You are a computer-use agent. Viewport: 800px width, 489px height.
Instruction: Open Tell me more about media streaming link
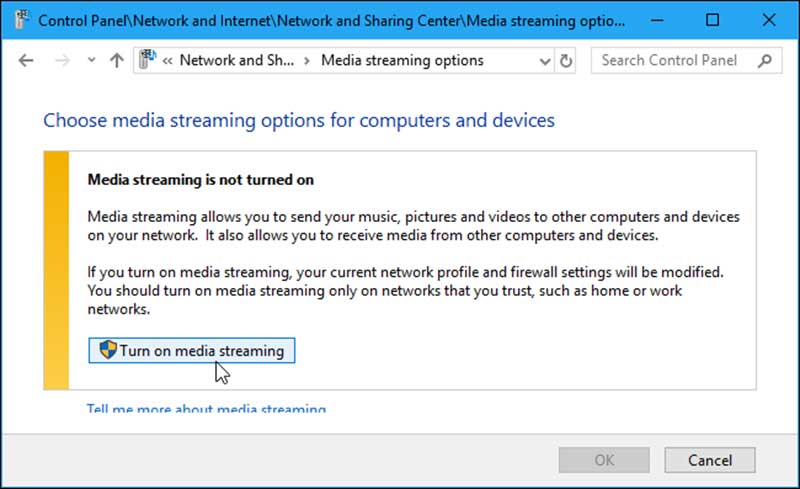coord(206,409)
